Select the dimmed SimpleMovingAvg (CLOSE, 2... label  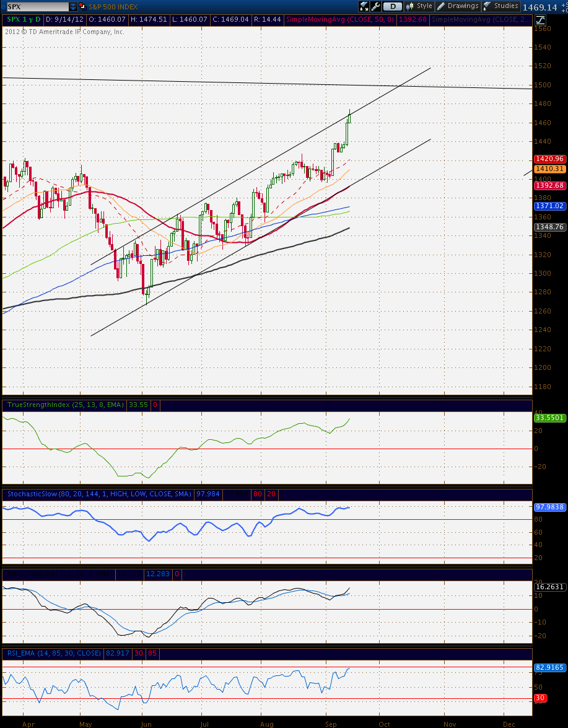(x=480, y=19)
